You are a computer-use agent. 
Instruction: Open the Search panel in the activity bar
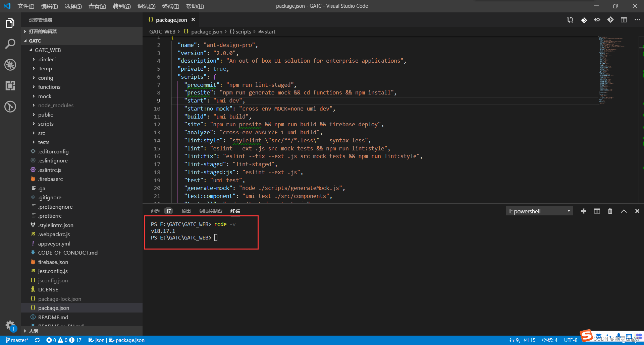tap(10, 44)
